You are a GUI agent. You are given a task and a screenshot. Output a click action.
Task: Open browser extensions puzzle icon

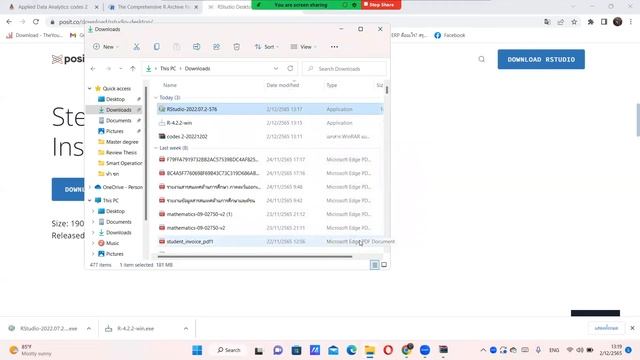pyautogui.click(x=590, y=22)
